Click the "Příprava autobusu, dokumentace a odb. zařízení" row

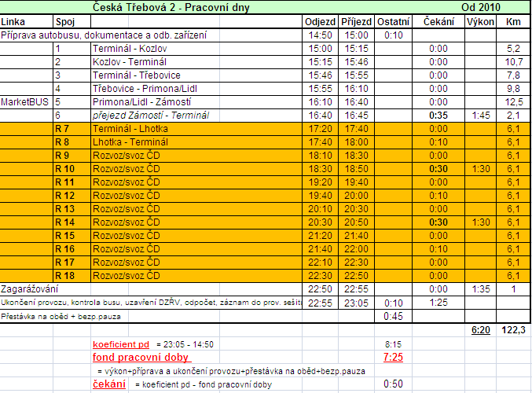(x=104, y=35)
